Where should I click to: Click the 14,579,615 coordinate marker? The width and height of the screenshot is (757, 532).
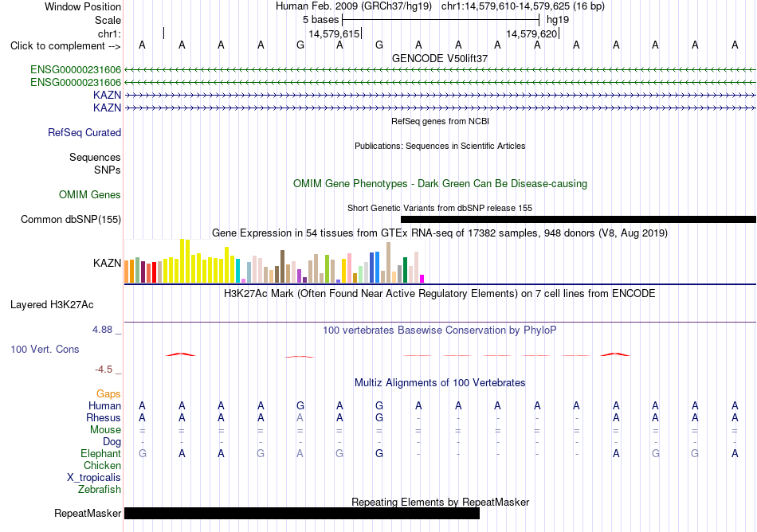coord(334,33)
